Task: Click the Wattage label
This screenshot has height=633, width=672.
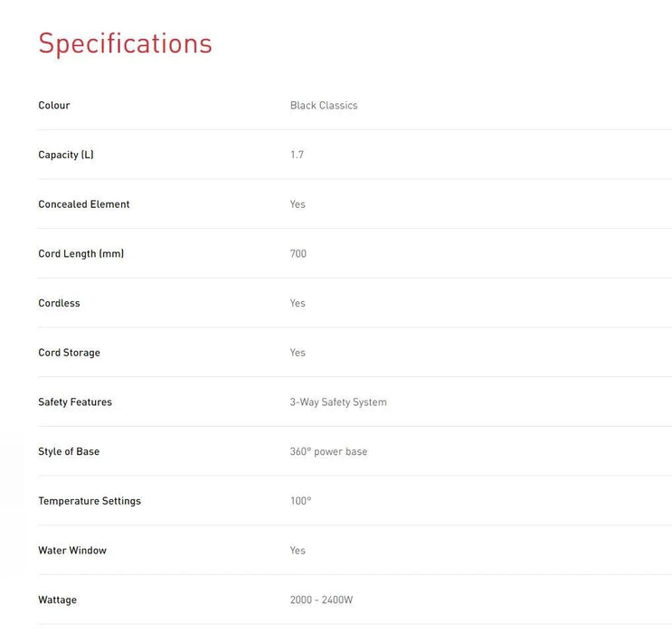Action: tap(57, 600)
